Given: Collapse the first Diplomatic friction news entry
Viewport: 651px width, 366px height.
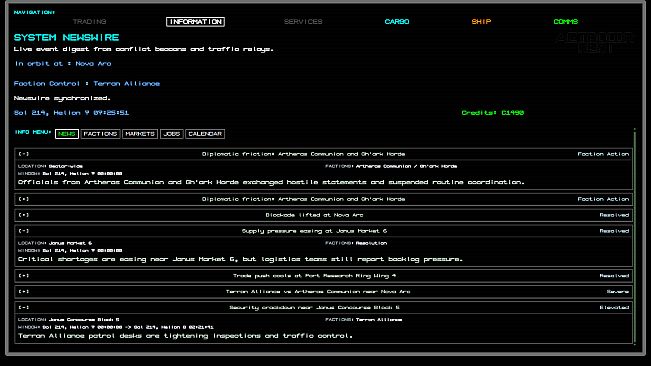Looking at the screenshot, I should (x=24, y=154).
